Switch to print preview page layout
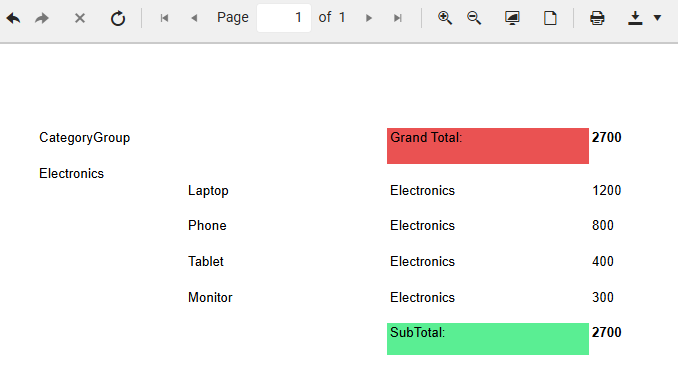Viewport: 678px width, 377px height. click(550, 18)
